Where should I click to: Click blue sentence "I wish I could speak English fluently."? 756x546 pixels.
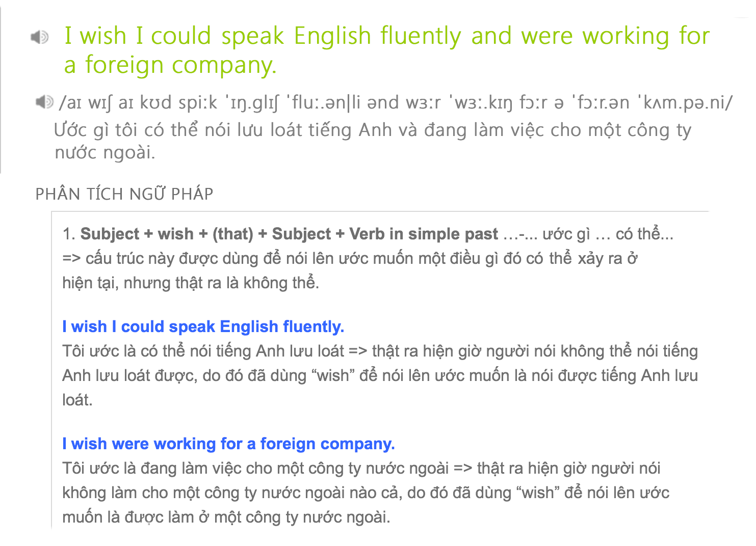click(203, 326)
